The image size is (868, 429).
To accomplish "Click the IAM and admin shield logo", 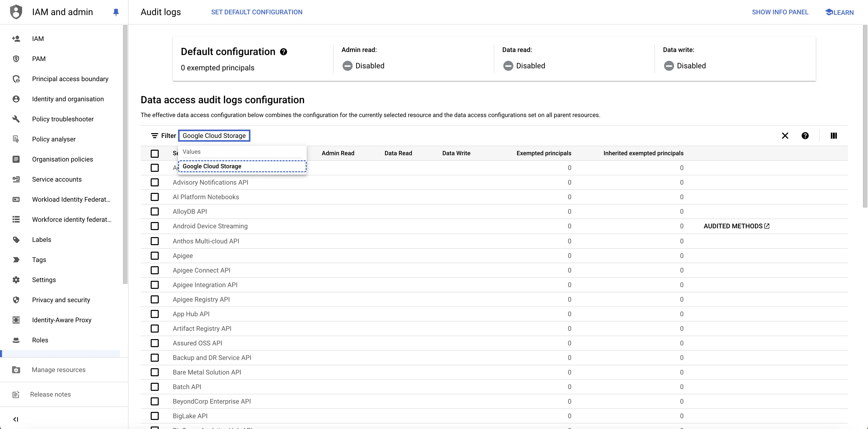I will pyautogui.click(x=16, y=12).
